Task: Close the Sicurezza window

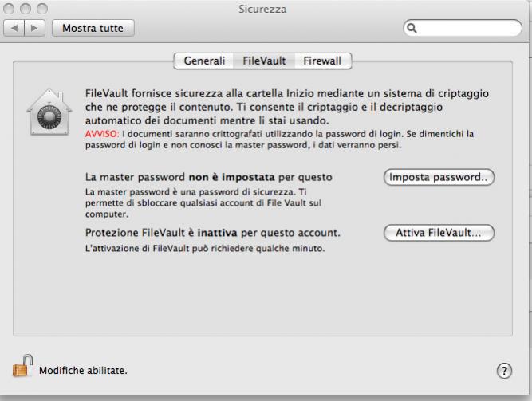Action: pyautogui.click(x=9, y=9)
